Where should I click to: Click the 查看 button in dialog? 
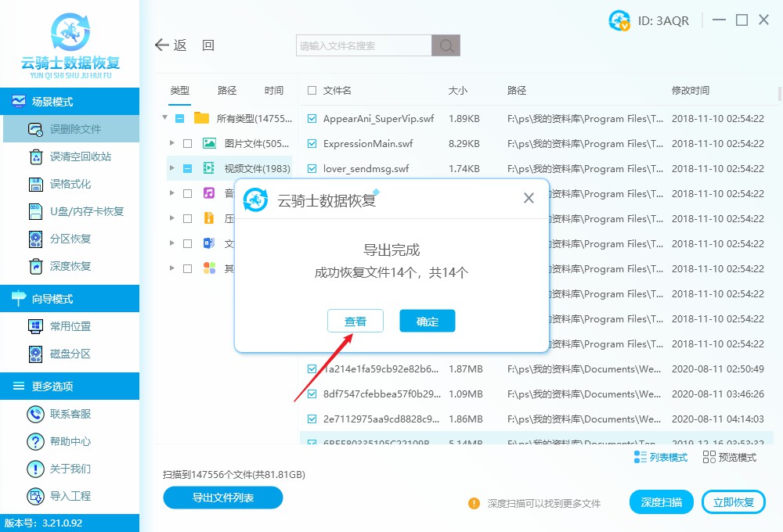click(x=355, y=321)
